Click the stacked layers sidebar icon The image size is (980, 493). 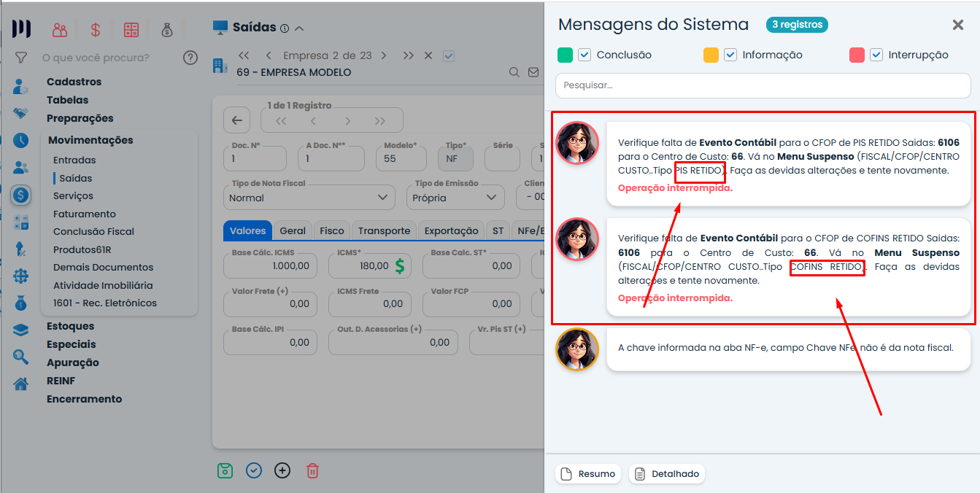(x=20, y=330)
